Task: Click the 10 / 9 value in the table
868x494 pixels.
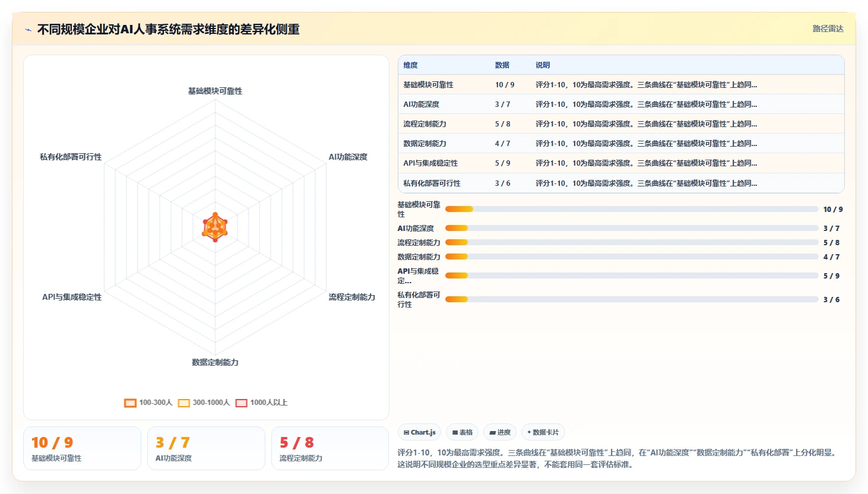Action: 505,85
